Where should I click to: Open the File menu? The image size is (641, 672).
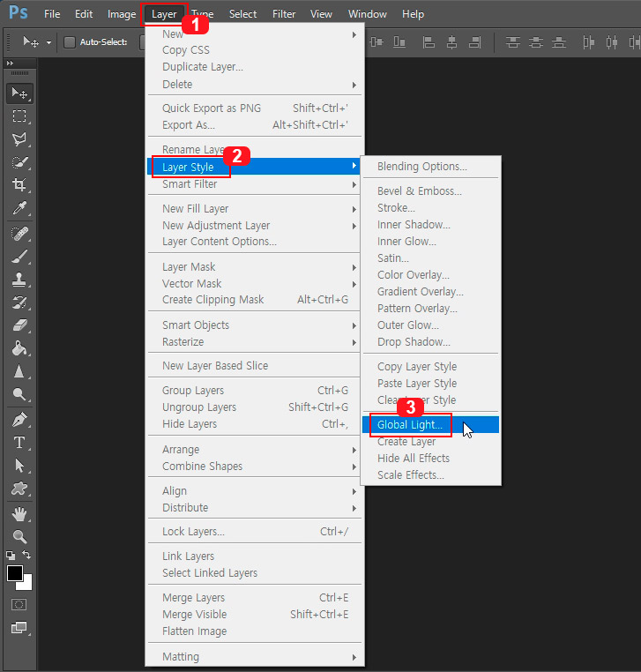tap(52, 14)
